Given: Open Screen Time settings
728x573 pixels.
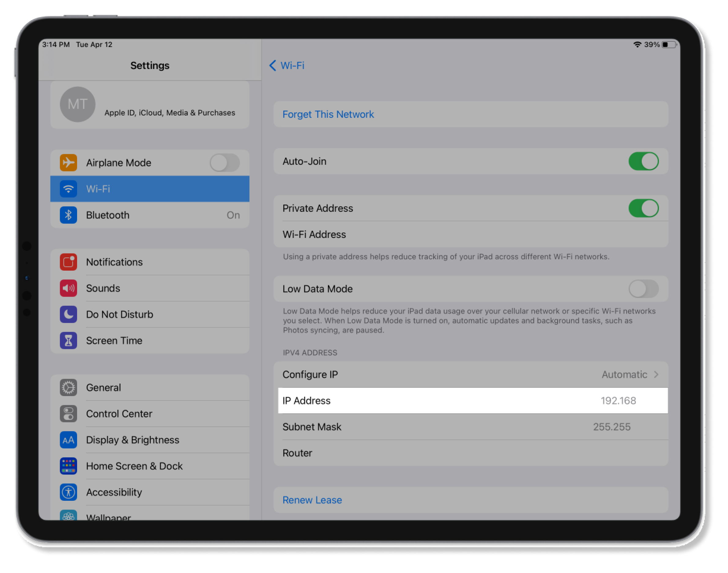Looking at the screenshot, I should tap(150, 340).
